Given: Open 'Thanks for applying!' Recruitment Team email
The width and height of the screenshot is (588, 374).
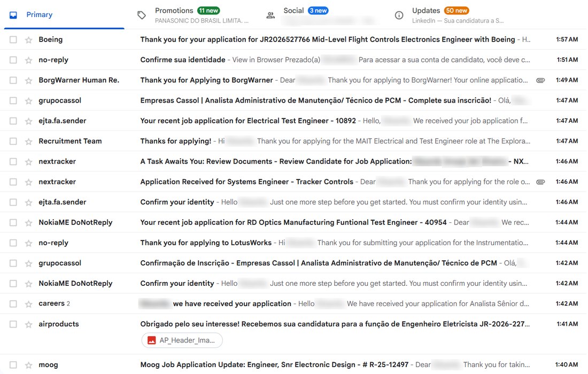Looking at the screenshot, I should [175, 141].
